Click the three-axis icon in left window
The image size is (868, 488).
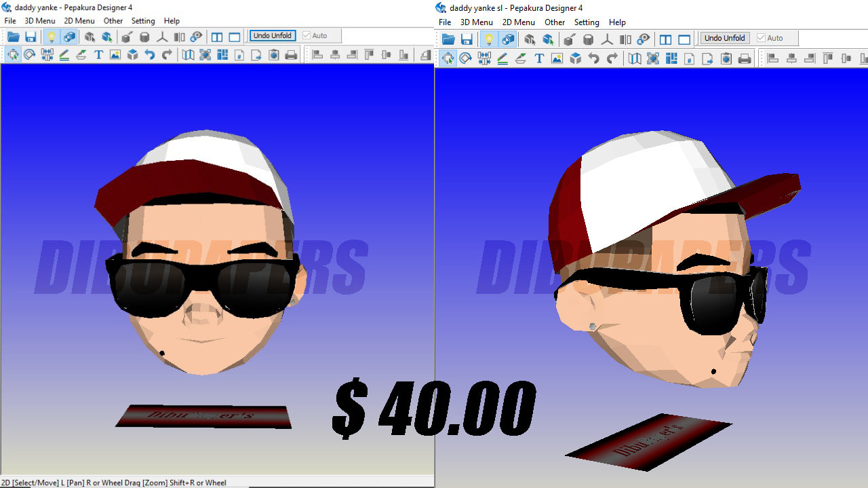(x=162, y=37)
